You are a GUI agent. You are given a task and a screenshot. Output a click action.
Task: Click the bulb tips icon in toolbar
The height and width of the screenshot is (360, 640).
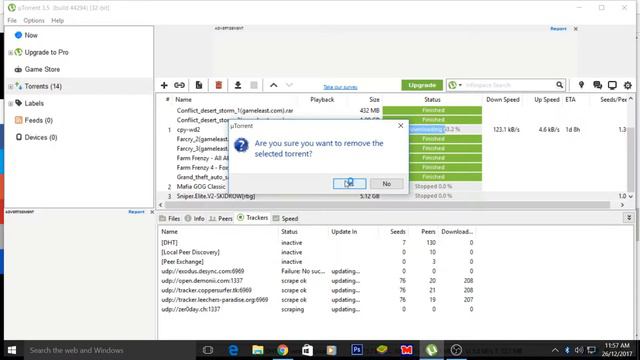point(581,85)
